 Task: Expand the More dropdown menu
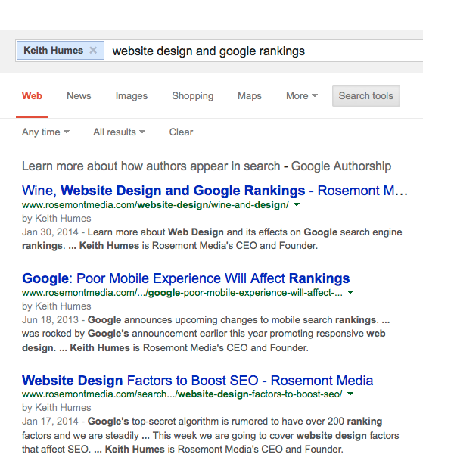(301, 96)
